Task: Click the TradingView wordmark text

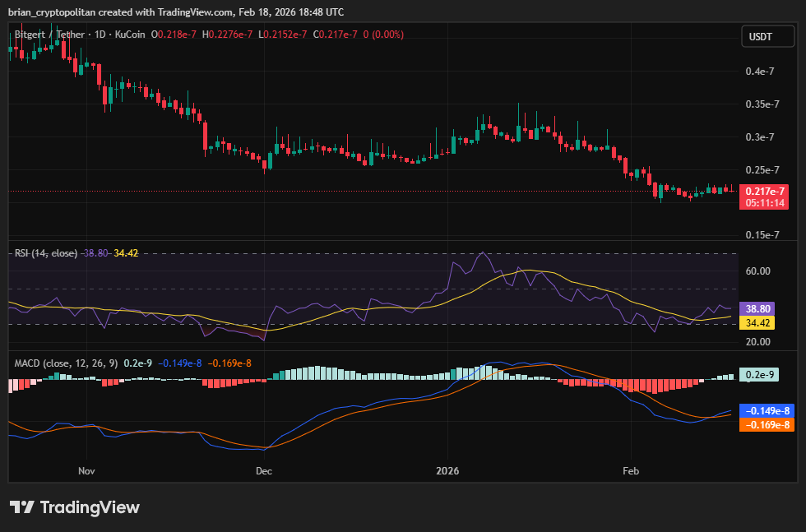Action: (x=90, y=507)
